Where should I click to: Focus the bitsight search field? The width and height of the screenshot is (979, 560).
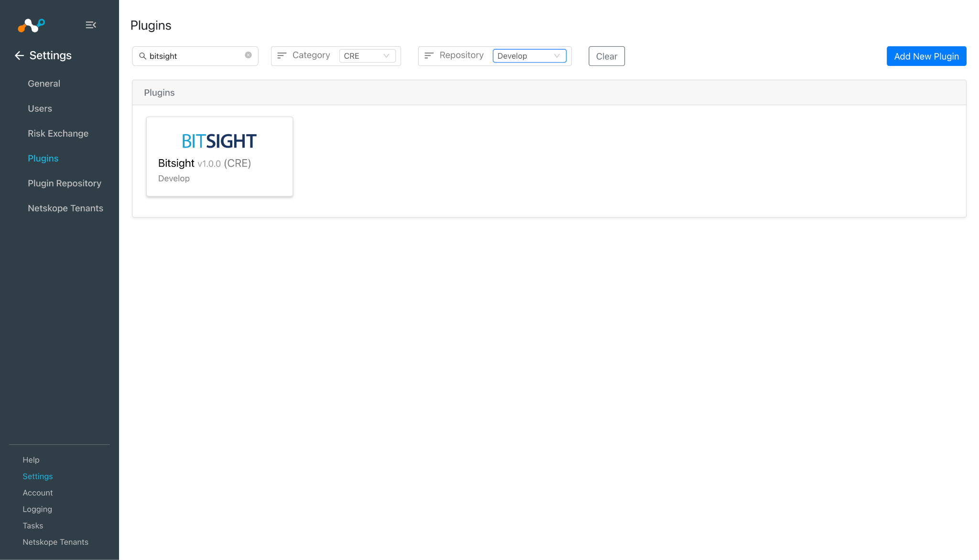[x=195, y=56]
